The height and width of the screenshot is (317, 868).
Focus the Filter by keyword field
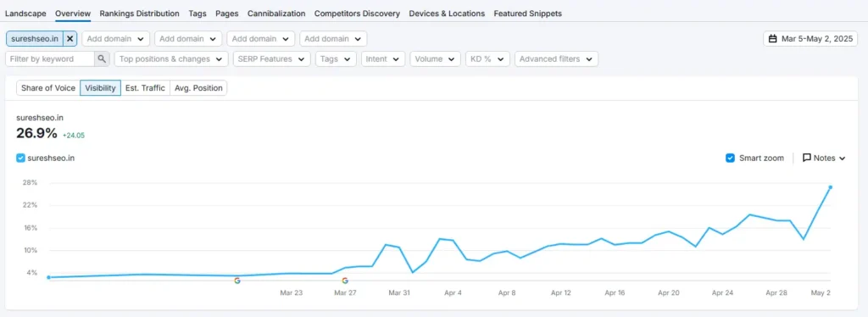50,58
